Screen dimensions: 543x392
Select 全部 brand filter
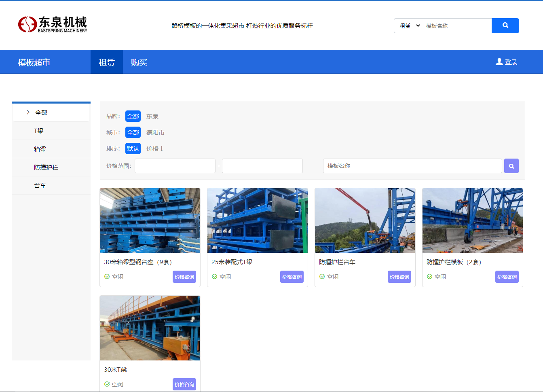[133, 116]
